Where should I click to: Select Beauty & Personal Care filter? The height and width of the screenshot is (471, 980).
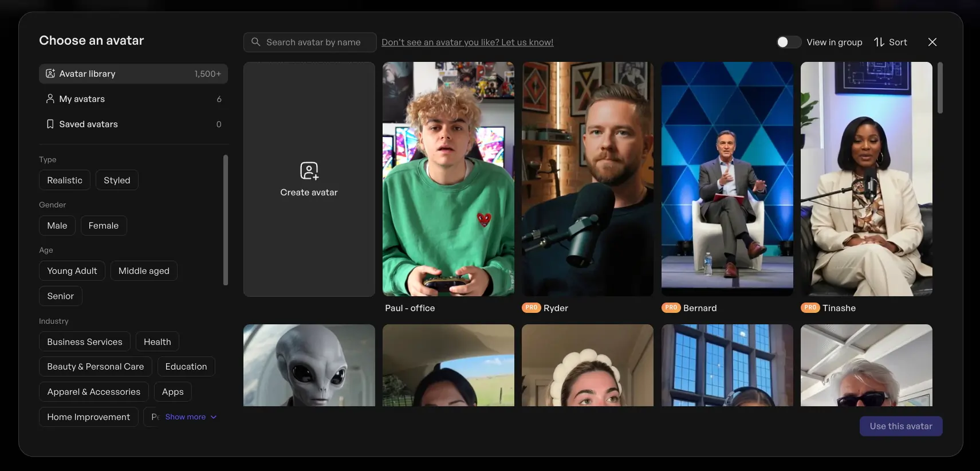point(96,366)
